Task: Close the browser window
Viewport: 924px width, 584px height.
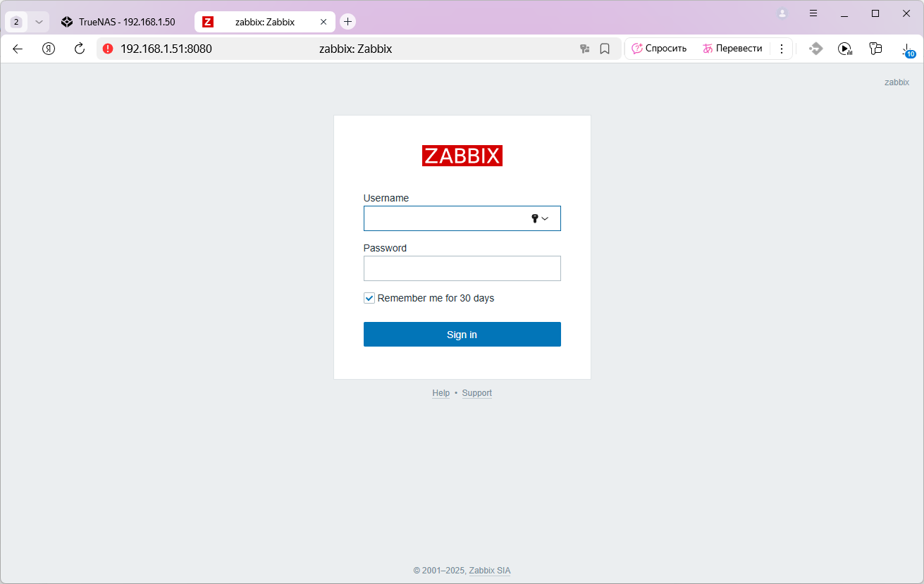Action: click(x=906, y=13)
